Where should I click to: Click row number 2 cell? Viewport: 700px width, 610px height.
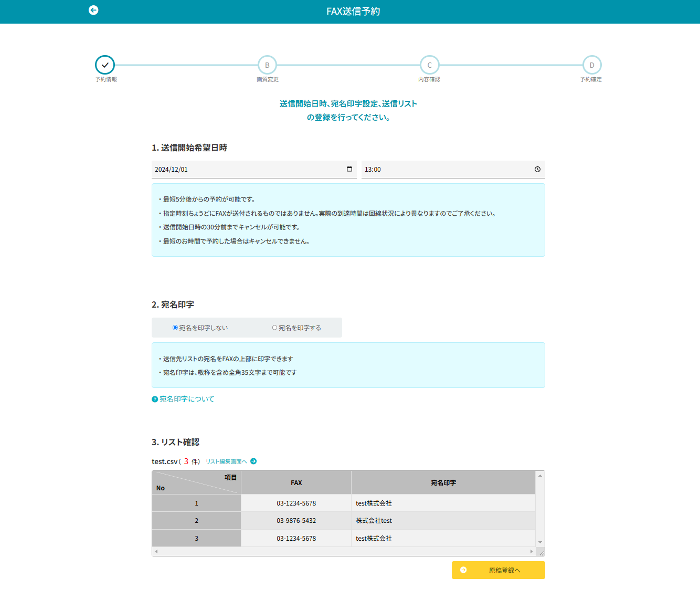click(x=197, y=521)
